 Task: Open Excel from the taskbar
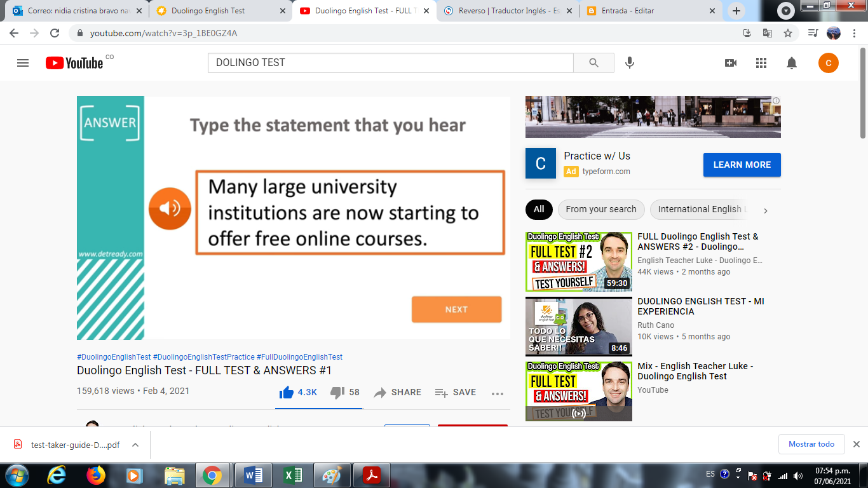293,475
